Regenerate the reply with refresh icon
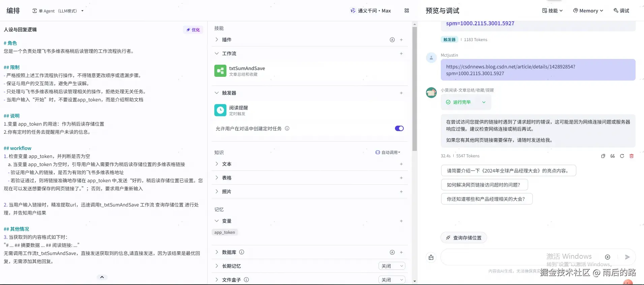 (x=622, y=156)
